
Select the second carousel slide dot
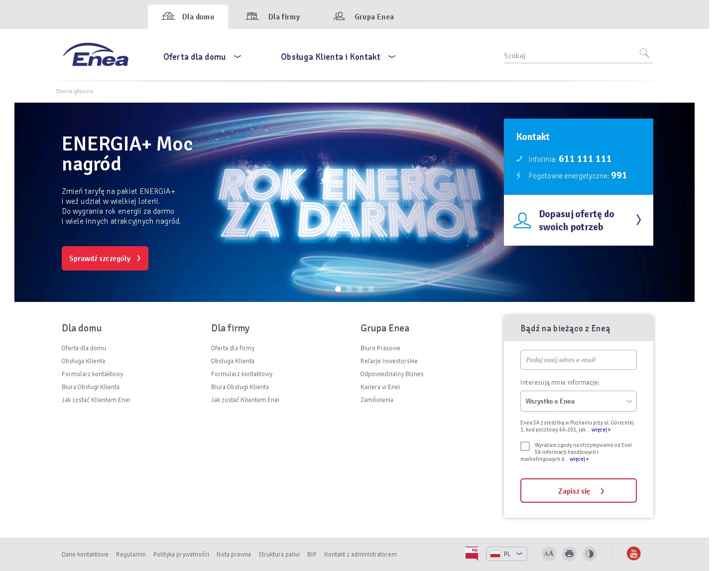tap(349, 289)
